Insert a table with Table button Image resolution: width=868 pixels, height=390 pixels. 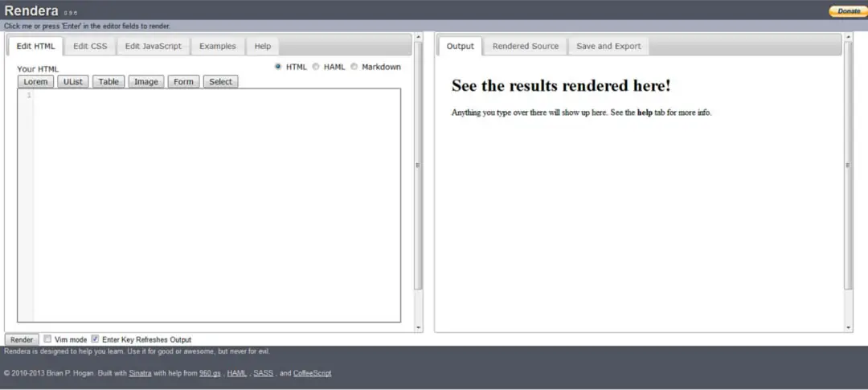[x=108, y=81]
